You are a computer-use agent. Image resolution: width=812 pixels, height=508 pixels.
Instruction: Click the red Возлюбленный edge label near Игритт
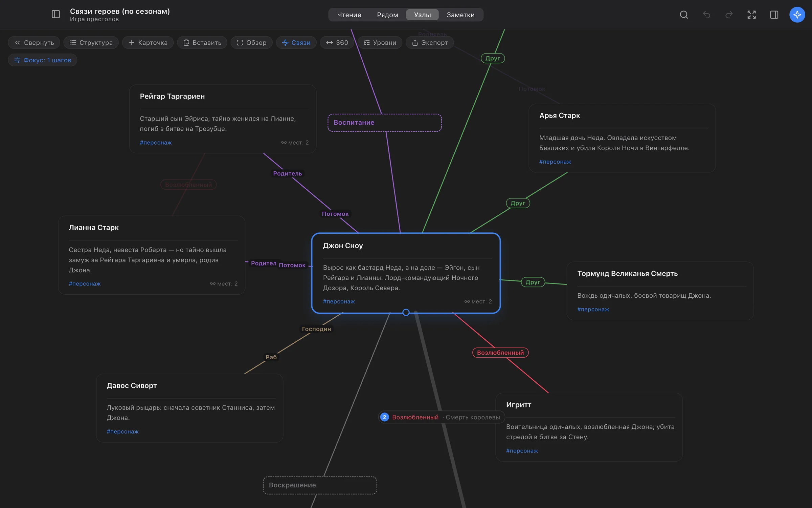[x=500, y=353]
